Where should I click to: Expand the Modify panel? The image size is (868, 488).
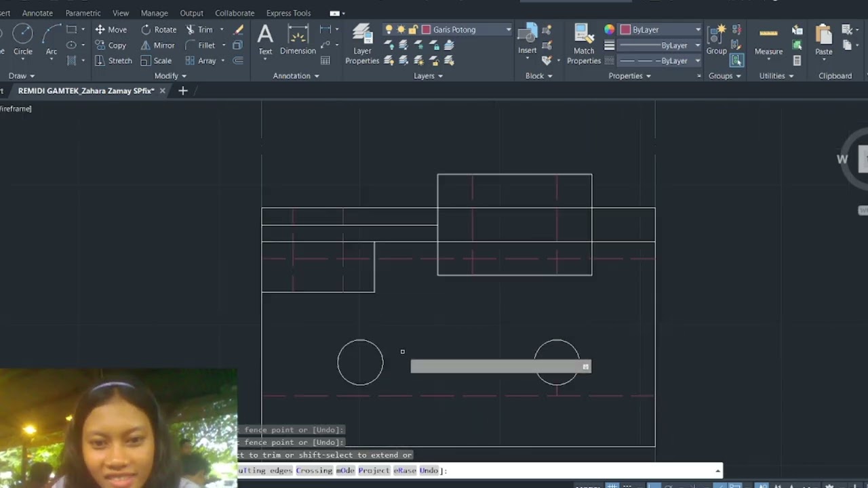tap(171, 76)
